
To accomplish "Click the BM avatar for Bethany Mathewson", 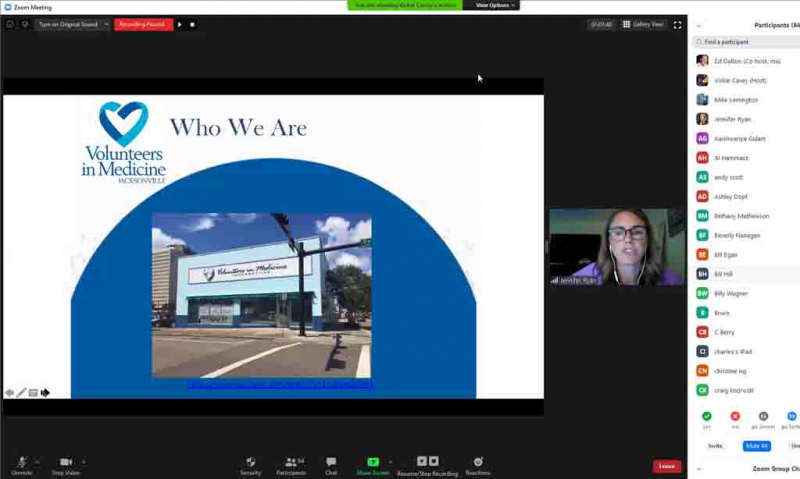I will tap(702, 216).
